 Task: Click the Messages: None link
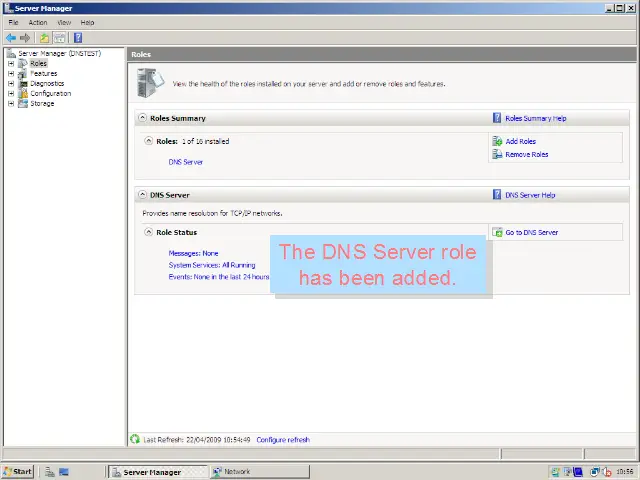[x=193, y=253]
